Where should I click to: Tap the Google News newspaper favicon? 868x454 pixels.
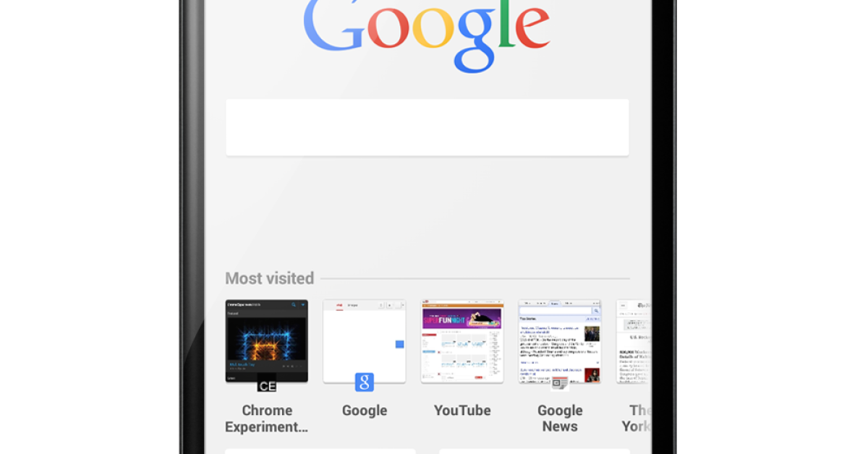(560, 383)
